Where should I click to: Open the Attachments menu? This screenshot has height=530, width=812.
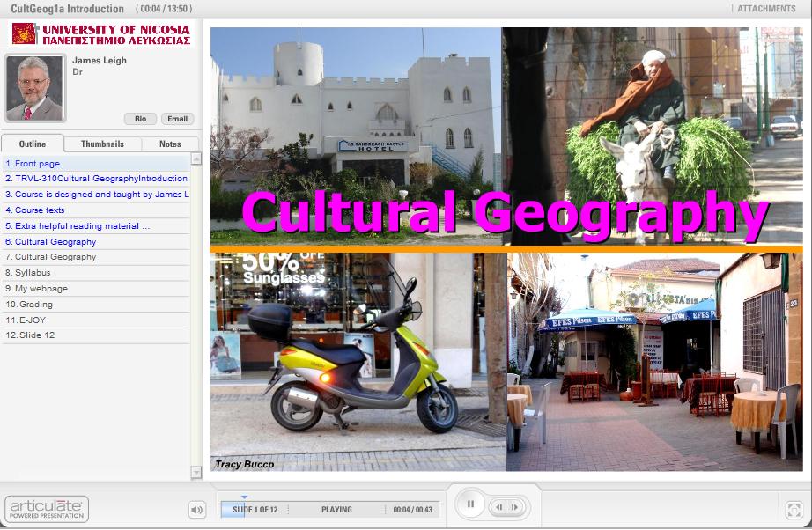coord(766,8)
